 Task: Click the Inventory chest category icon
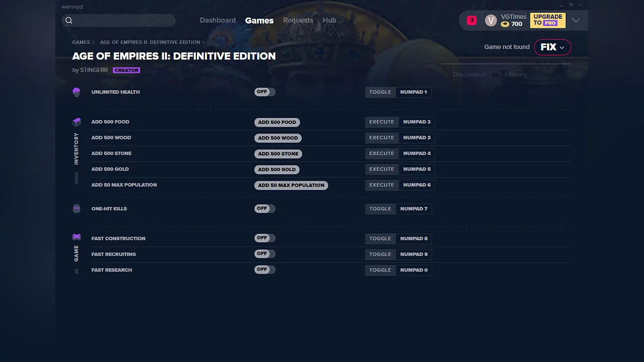(76, 122)
